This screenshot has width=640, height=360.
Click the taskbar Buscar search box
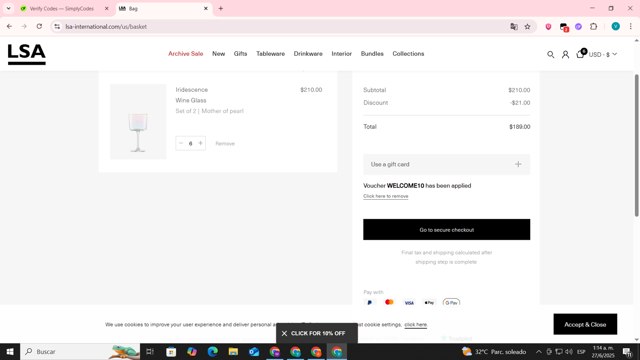pos(80,351)
